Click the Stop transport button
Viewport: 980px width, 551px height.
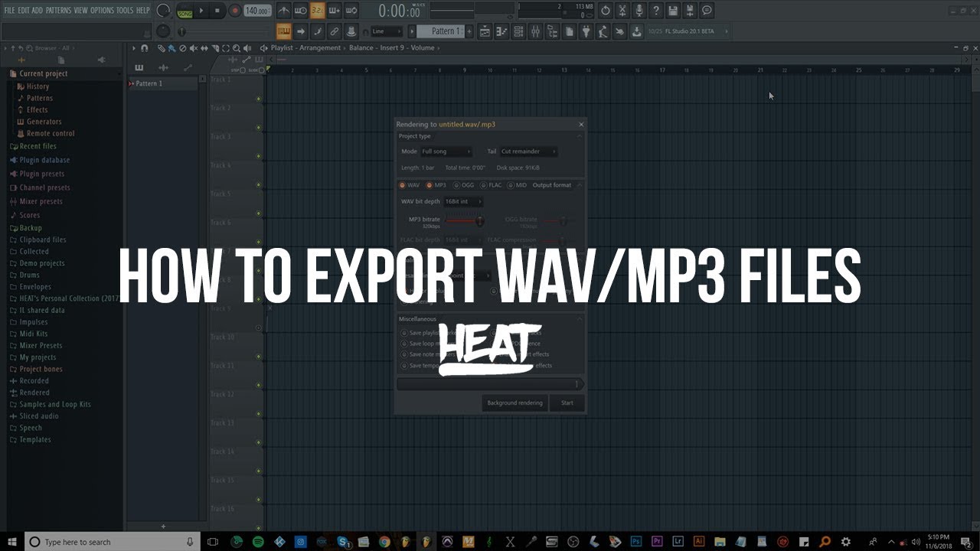click(217, 11)
